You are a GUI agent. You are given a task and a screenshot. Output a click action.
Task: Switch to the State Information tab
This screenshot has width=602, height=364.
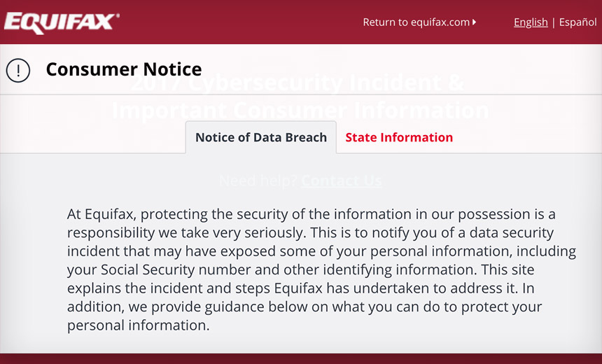[x=399, y=137]
